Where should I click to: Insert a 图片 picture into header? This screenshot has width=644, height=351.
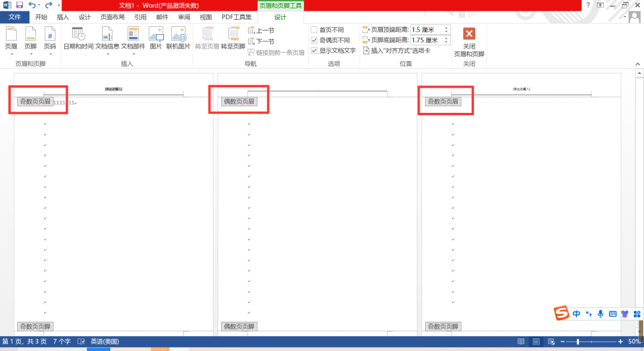point(156,39)
